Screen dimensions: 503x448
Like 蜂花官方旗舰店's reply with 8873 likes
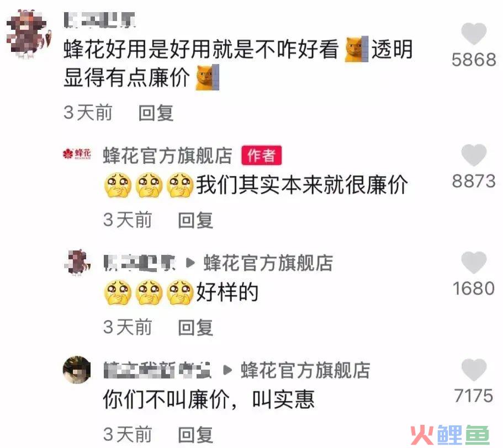474,155
